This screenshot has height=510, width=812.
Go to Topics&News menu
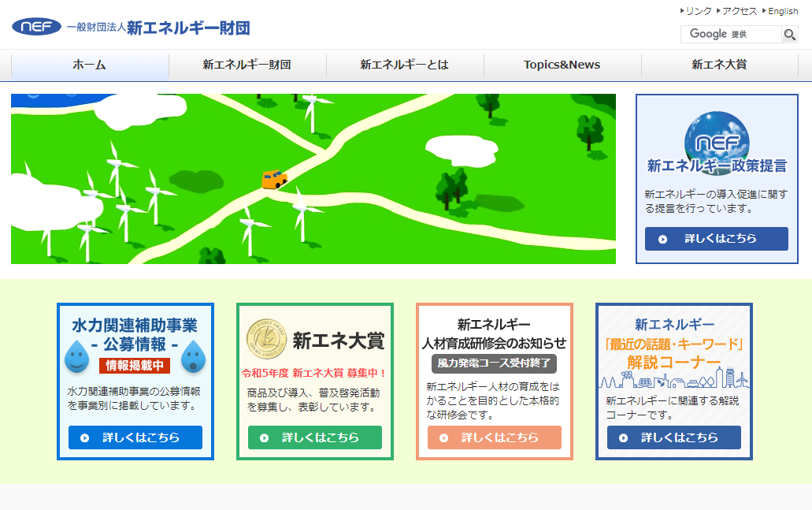coord(562,65)
